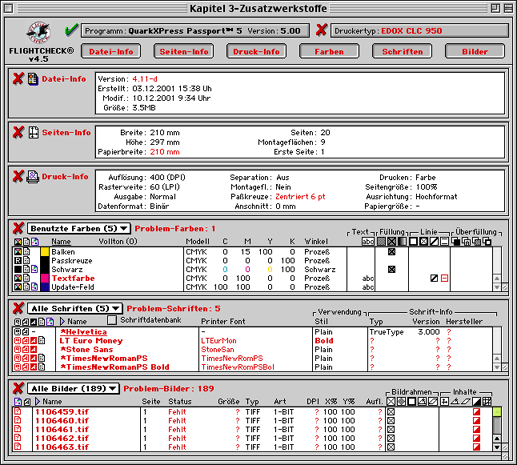Click the Datei-Info document icon
517x465 pixels.
[33, 79]
